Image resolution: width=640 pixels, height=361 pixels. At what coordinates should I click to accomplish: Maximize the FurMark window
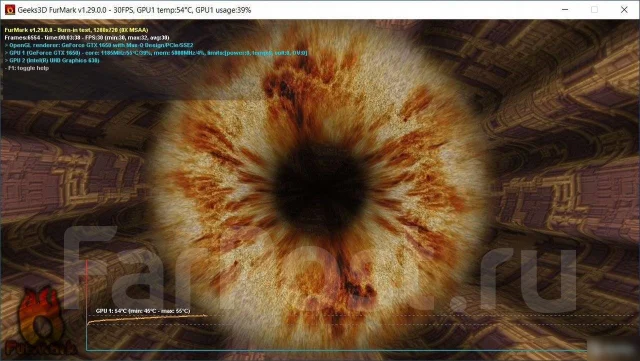[x=594, y=10]
